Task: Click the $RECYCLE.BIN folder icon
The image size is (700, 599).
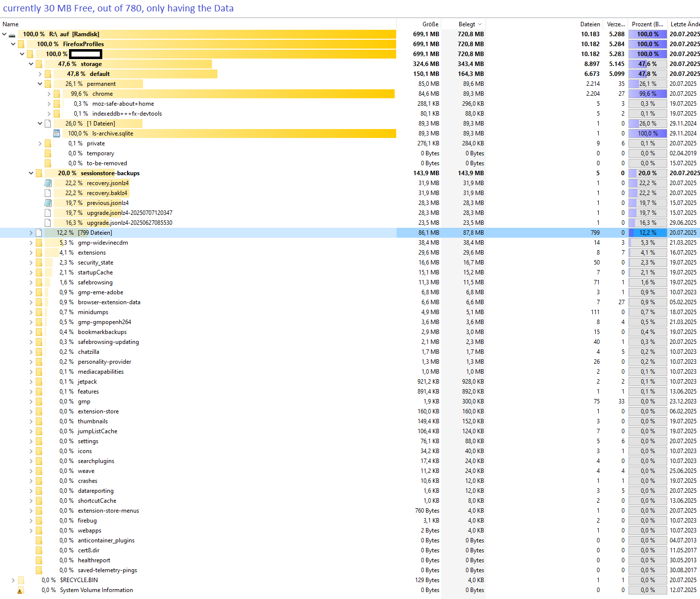Action: (21, 580)
